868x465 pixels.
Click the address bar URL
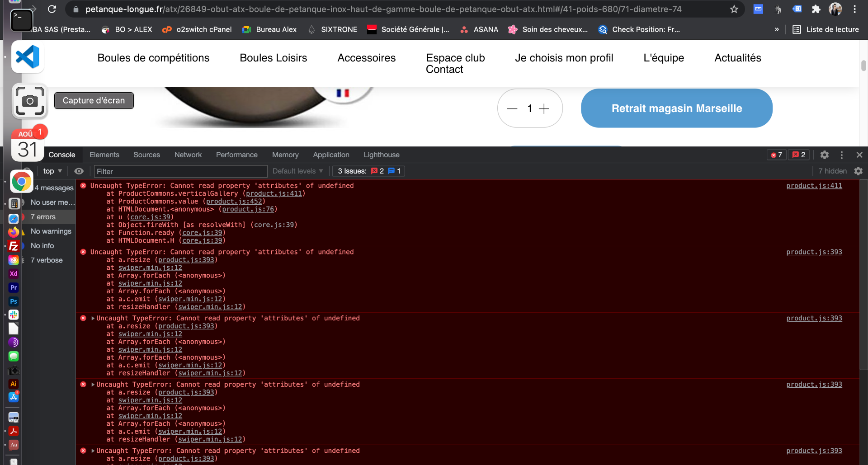click(x=383, y=9)
